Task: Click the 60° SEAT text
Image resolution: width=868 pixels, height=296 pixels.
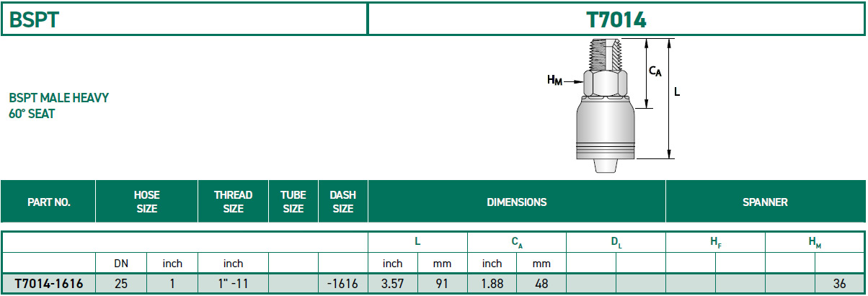Action: click(x=32, y=114)
